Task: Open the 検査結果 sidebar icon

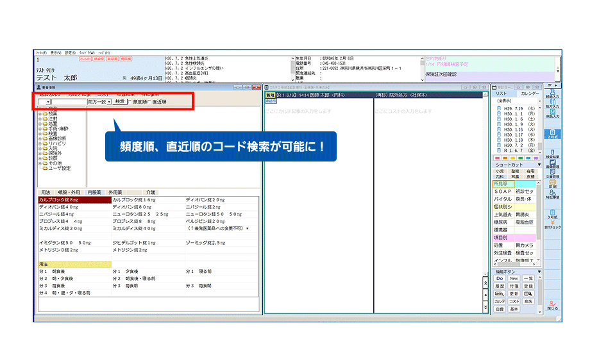Action: (x=552, y=154)
